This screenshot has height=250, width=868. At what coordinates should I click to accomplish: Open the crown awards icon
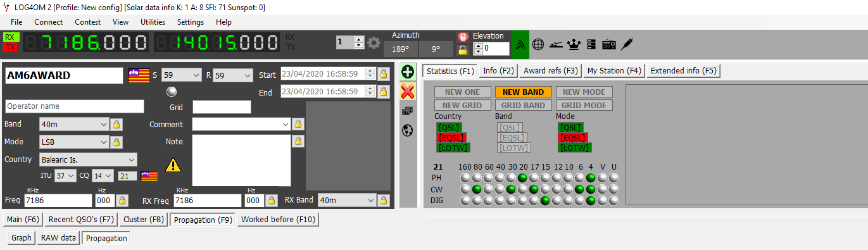[x=574, y=44]
